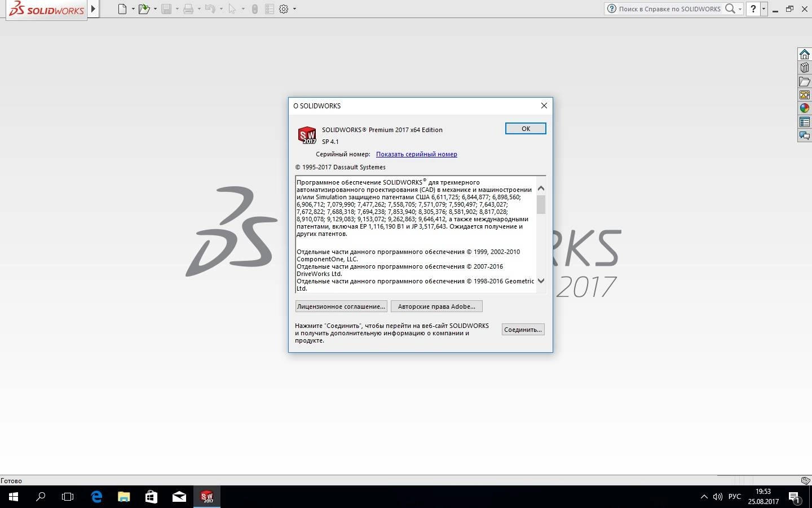Click '© 1995-2017 Dassault Systemes' text
This screenshot has height=508, width=812.
click(341, 167)
